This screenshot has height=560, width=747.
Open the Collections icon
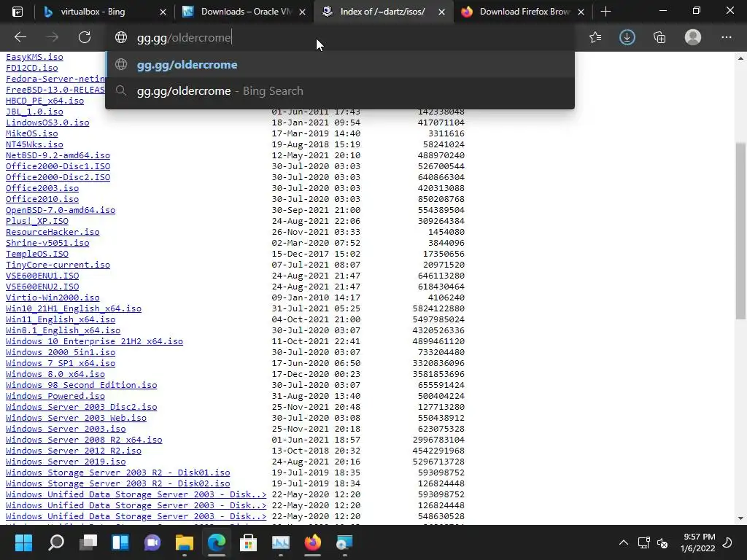[659, 37]
